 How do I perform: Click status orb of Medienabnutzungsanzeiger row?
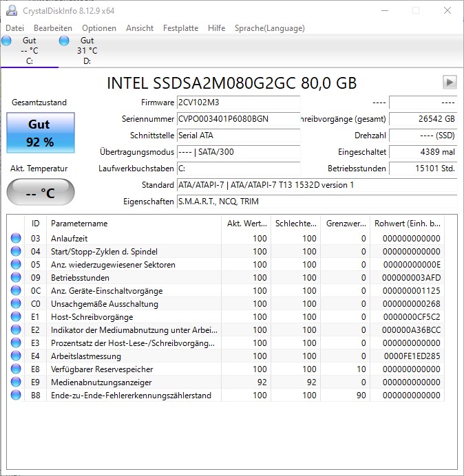point(16,382)
